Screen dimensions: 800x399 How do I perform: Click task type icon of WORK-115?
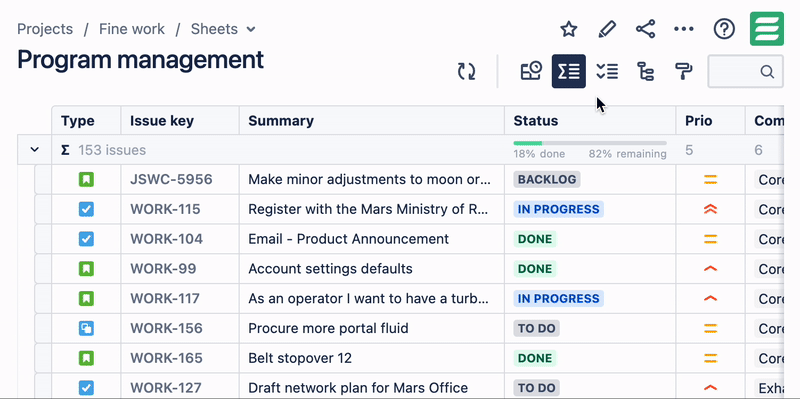coord(86,209)
